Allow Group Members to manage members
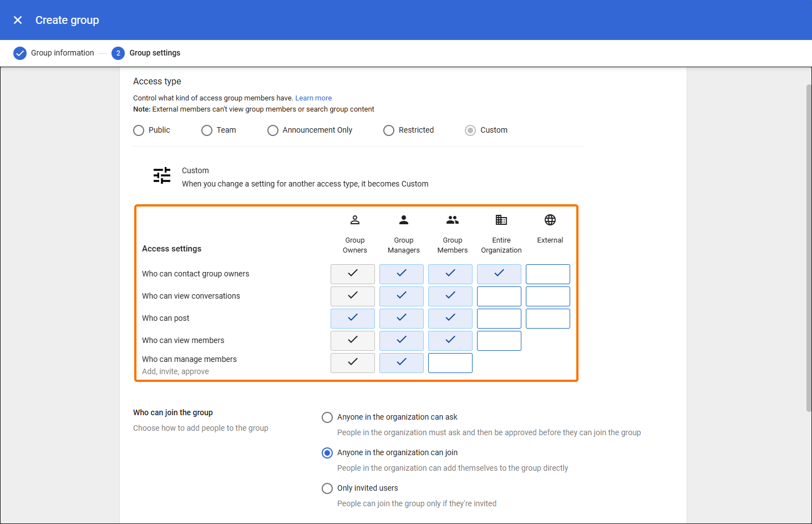The width and height of the screenshot is (812, 524). click(x=450, y=363)
